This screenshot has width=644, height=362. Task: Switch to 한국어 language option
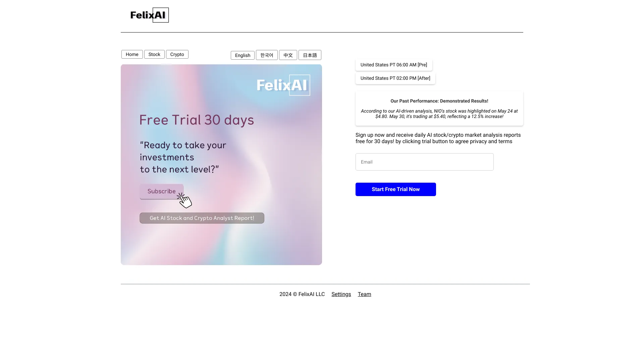pyautogui.click(x=266, y=55)
